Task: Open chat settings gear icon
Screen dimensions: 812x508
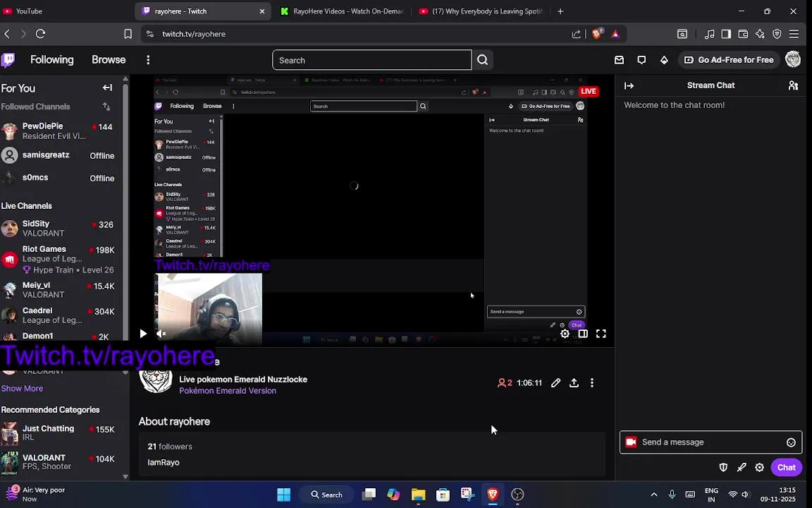Action: pos(759,468)
